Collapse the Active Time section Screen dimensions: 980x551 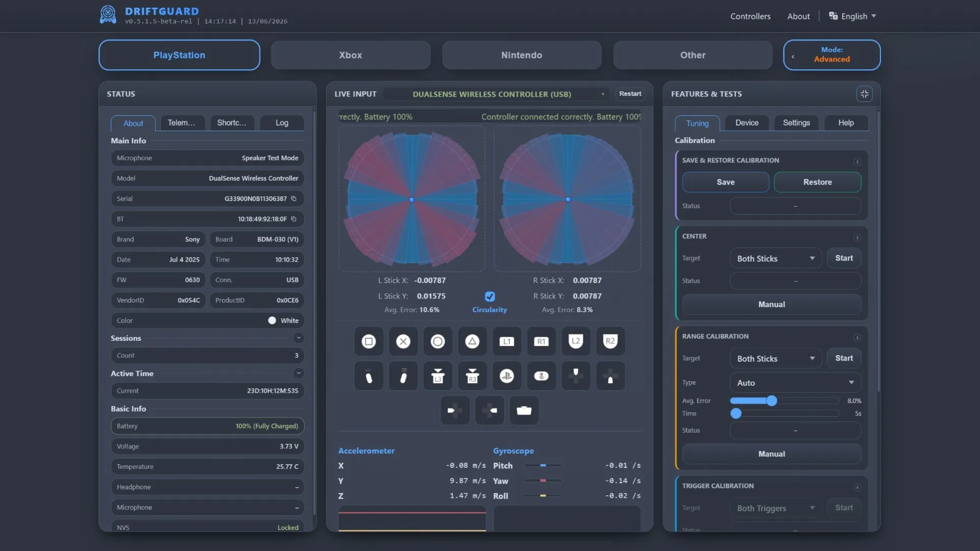click(x=299, y=373)
